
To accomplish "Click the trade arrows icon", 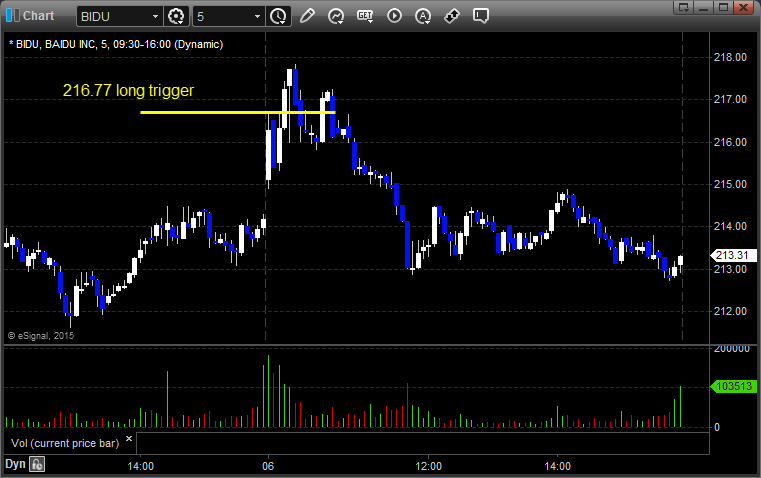I will tap(452, 16).
